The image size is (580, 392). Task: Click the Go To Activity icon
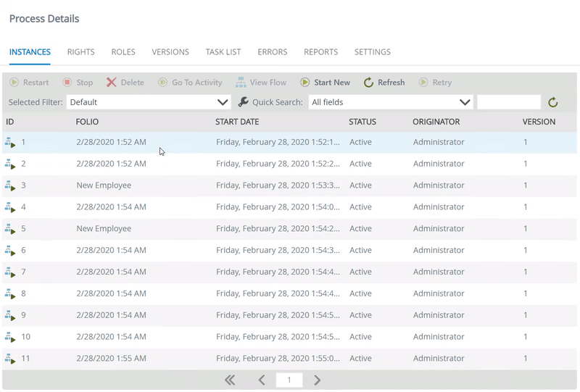click(163, 83)
